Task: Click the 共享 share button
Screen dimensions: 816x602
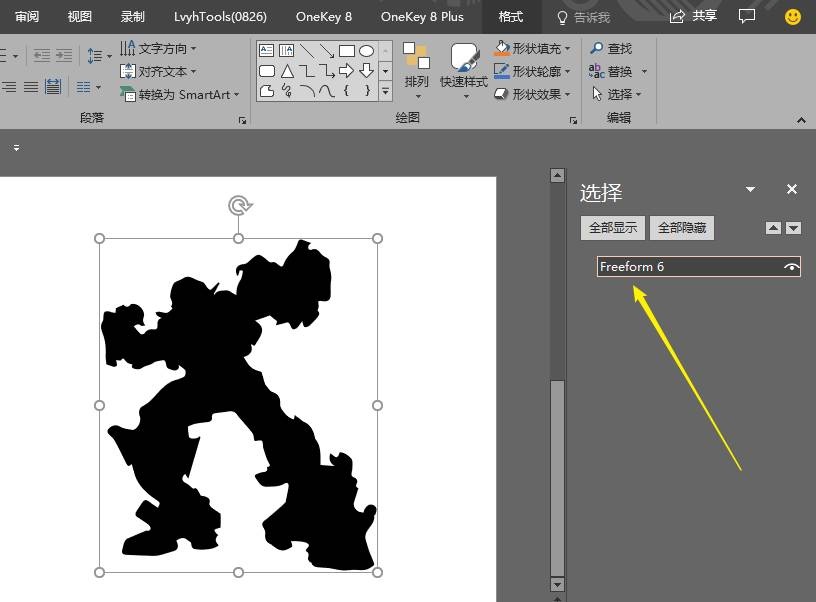Action: [x=693, y=16]
